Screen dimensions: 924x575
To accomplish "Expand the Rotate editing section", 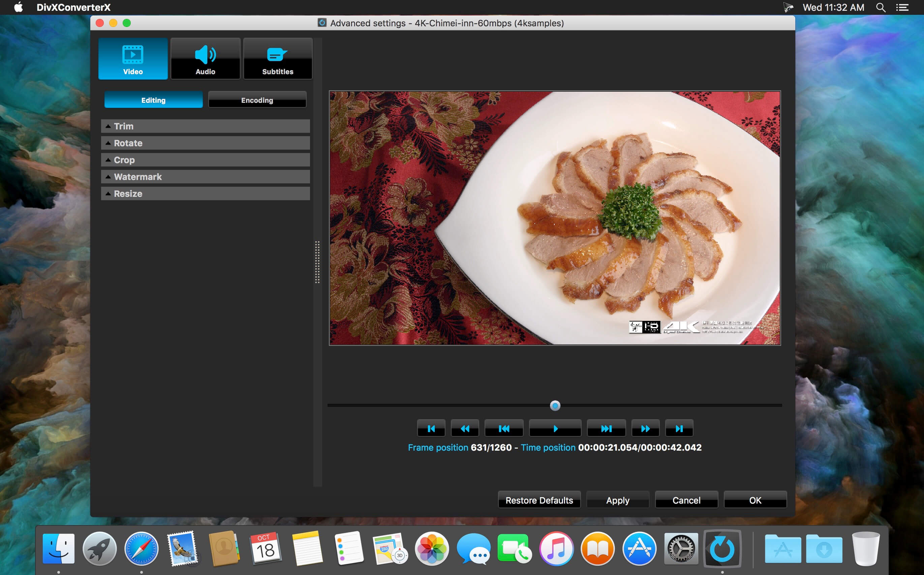I will [207, 143].
